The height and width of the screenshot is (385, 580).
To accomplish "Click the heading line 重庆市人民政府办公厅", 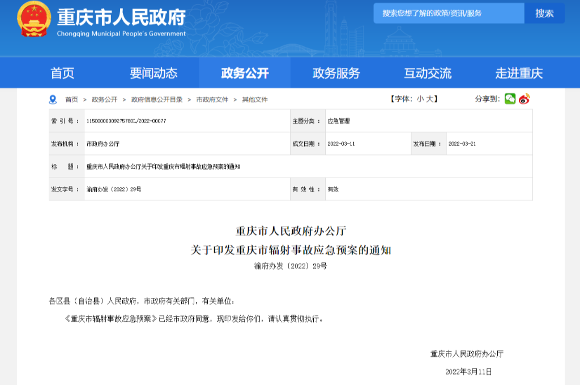I will 291,232.
